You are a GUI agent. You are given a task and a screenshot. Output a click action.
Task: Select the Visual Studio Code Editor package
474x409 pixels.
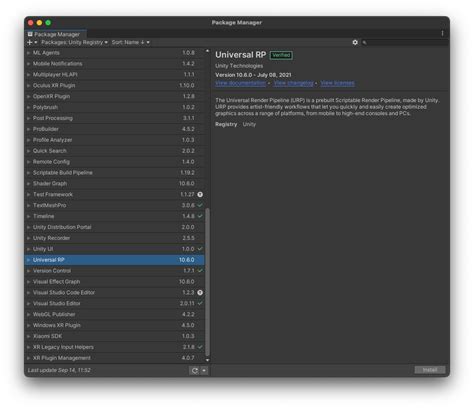[x=115, y=293]
